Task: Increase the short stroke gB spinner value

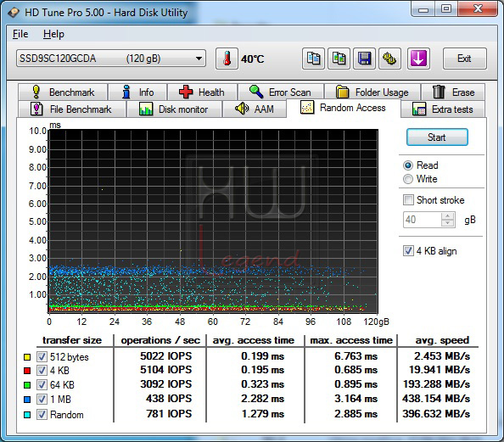Action: [447, 216]
